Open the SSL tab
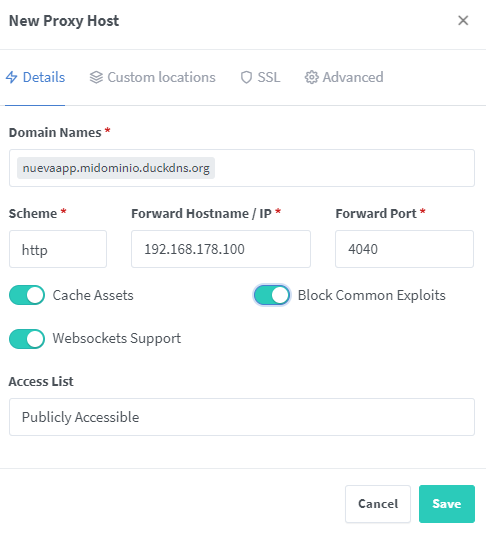Screen dimensions: 486x536 click(x=260, y=77)
